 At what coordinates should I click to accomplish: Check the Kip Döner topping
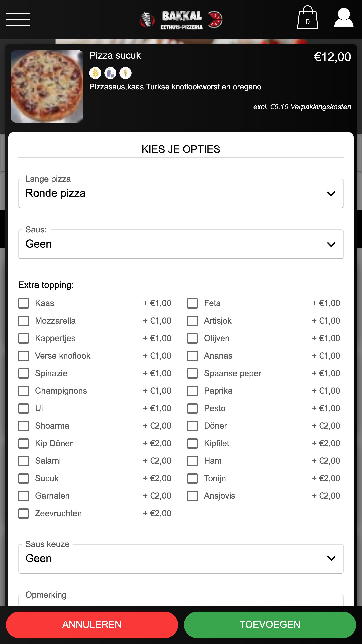coord(24,443)
